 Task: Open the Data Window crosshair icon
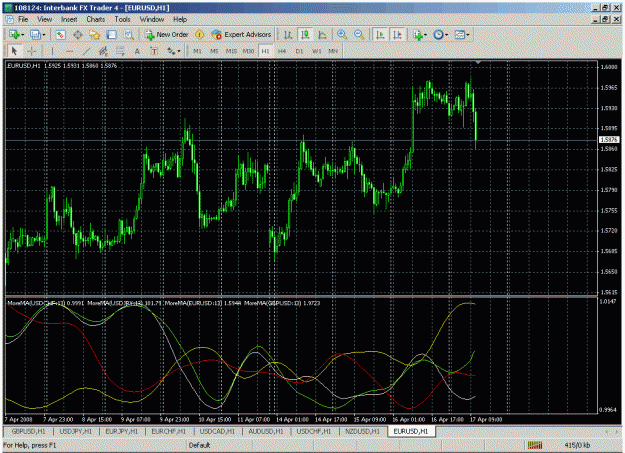78,35
